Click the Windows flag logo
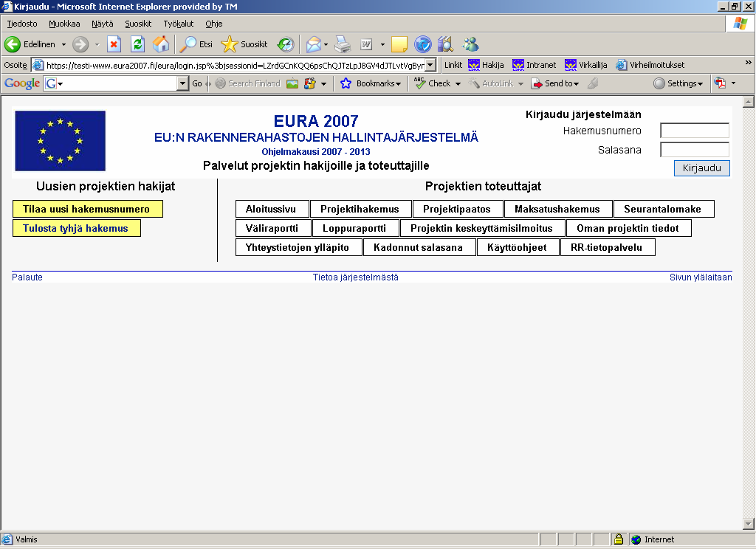The image size is (756, 549). (x=740, y=24)
